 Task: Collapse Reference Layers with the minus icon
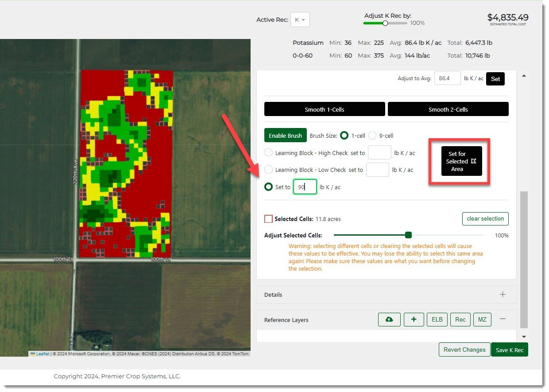click(x=503, y=319)
